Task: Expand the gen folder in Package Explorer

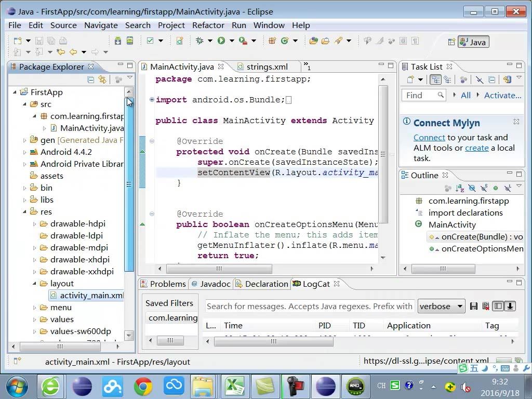Action: point(24,140)
